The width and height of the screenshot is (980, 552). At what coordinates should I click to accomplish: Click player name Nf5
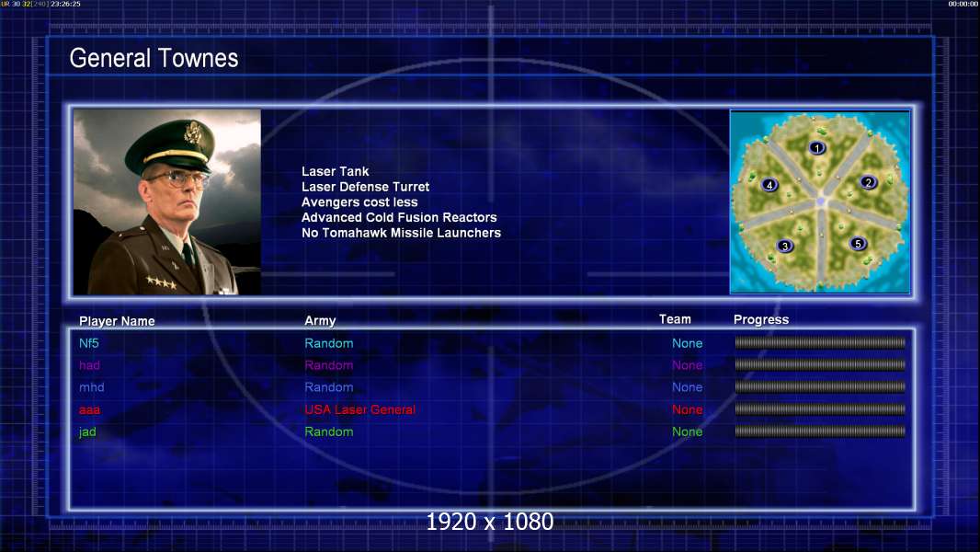pyautogui.click(x=89, y=343)
